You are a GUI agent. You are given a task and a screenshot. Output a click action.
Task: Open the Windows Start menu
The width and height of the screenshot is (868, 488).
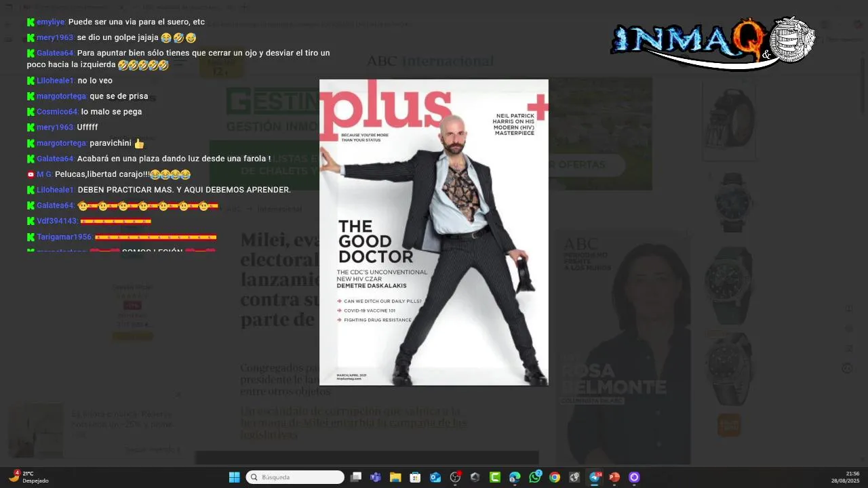[235, 477]
